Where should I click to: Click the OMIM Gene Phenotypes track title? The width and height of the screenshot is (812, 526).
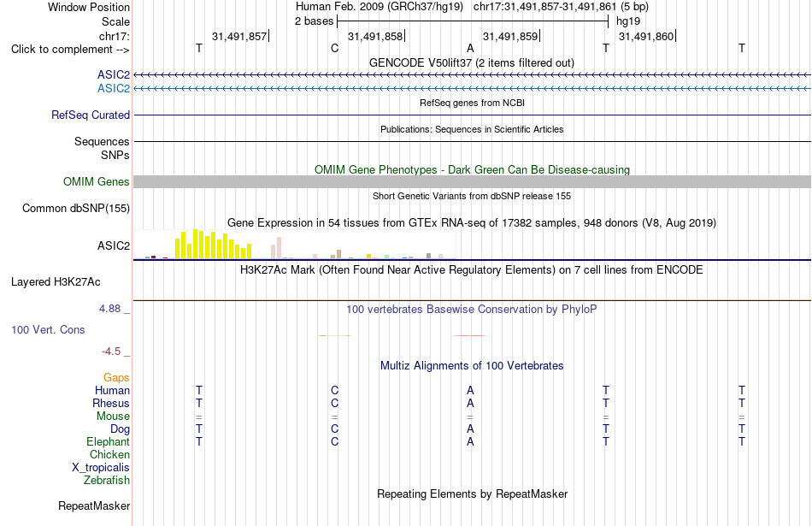(x=473, y=170)
